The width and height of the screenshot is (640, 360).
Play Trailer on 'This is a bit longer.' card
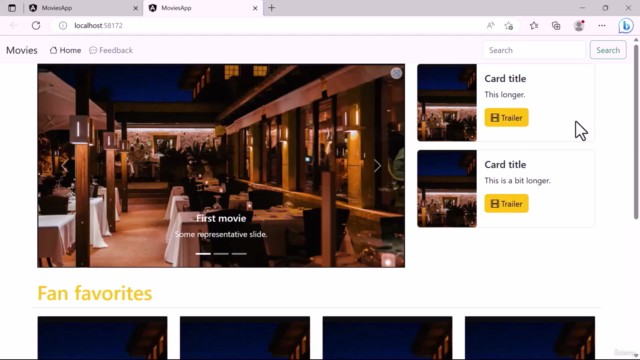506,204
